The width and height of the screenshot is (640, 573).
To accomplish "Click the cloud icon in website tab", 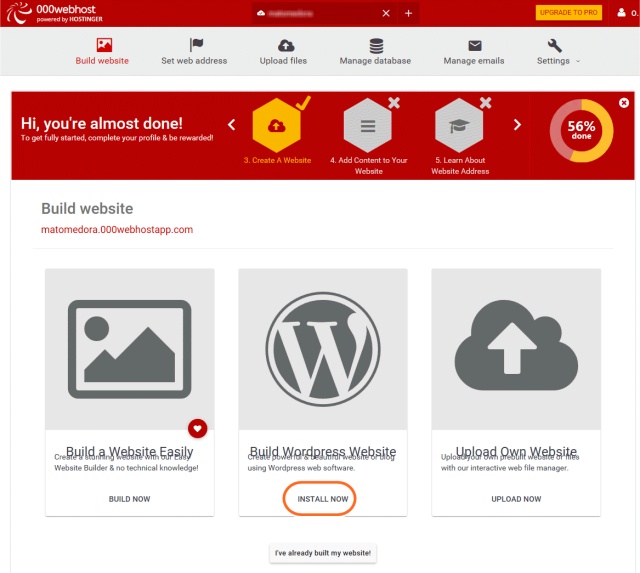I will (261, 13).
